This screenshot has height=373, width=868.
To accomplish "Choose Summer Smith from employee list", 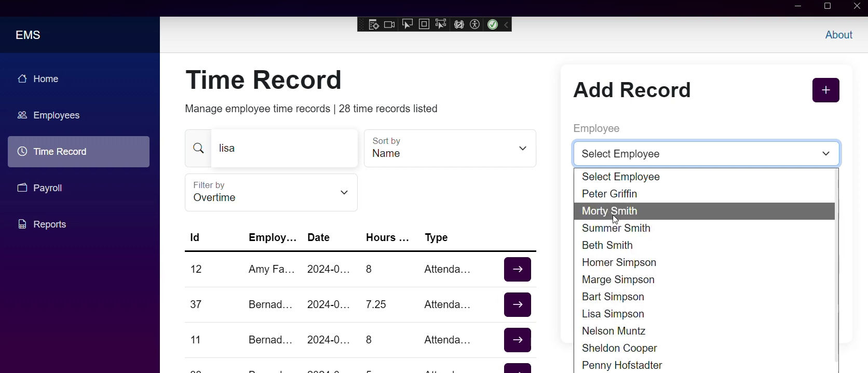I will pos(704,229).
